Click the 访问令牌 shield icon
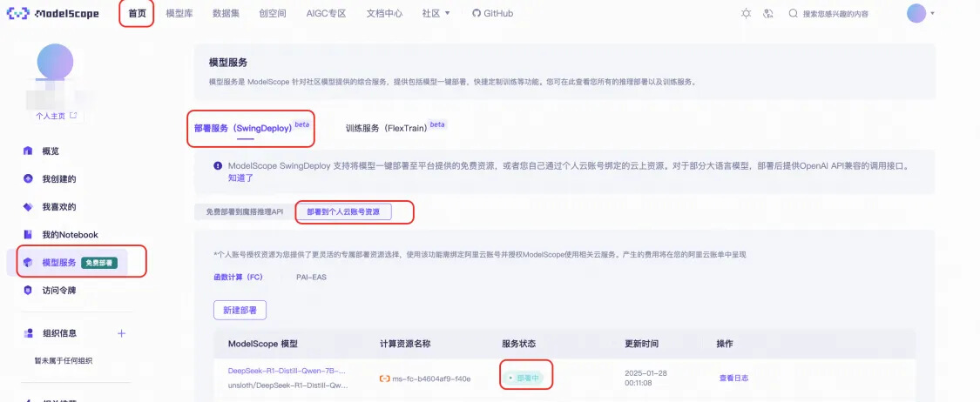Viewport: 980px width, 402px height. click(28, 291)
